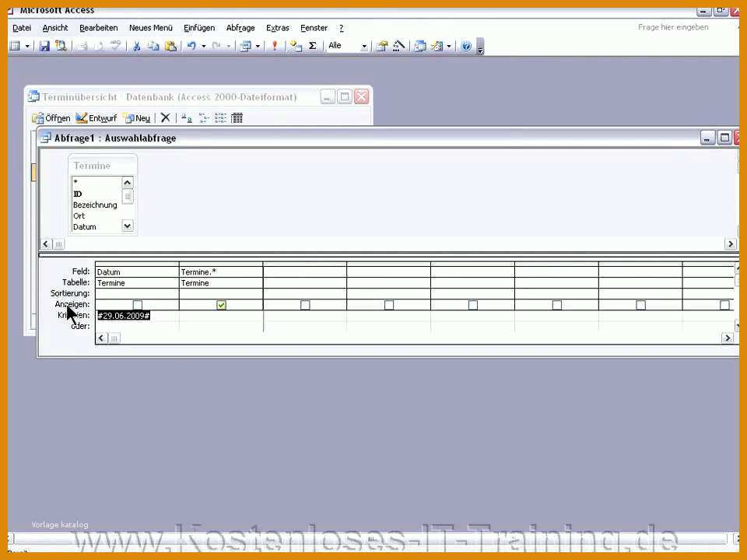Image resolution: width=747 pixels, height=560 pixels.
Task: Tick the Anzeigen checkbox in the fourth grid column
Action: pyautogui.click(x=389, y=305)
